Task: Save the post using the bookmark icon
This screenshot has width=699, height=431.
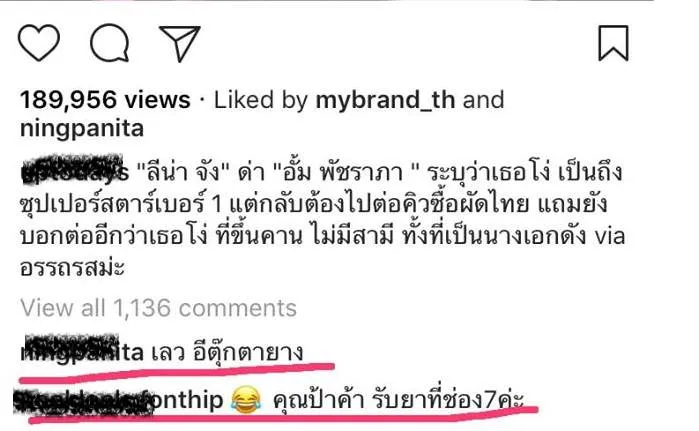Action: tap(613, 43)
